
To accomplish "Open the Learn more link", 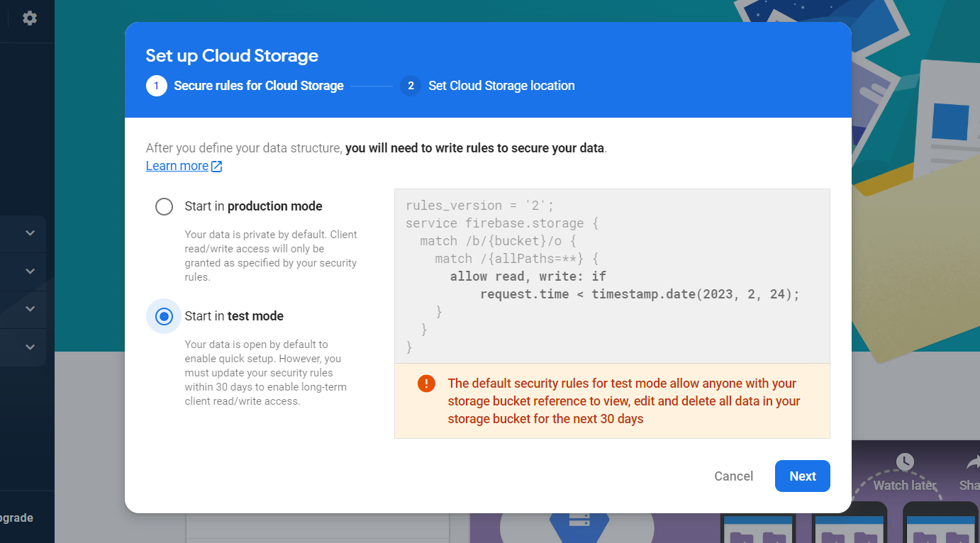I will [177, 166].
